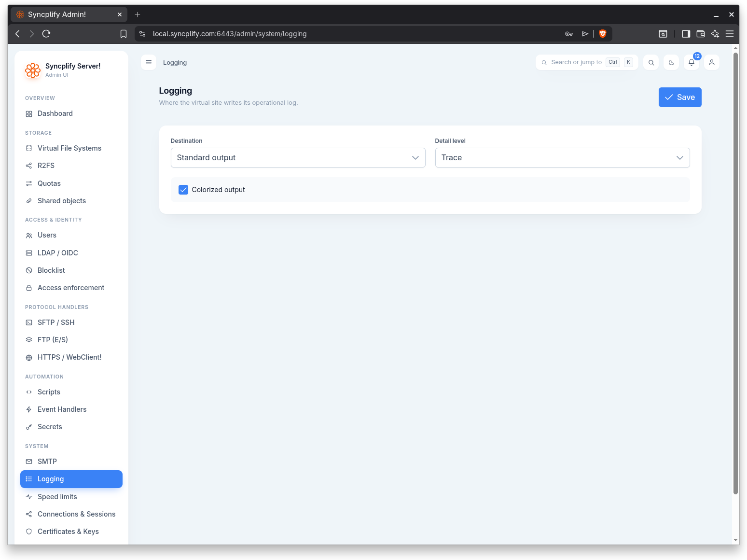
Task: Open the Destination dropdown
Action: 298,158
